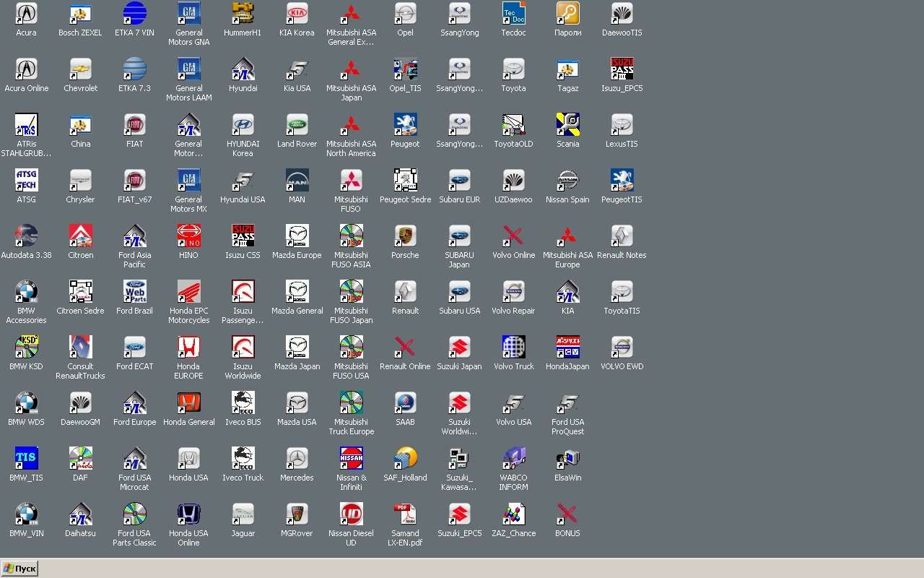Image resolution: width=924 pixels, height=578 pixels.
Task: Open the Пуск start button
Action: [x=19, y=569]
